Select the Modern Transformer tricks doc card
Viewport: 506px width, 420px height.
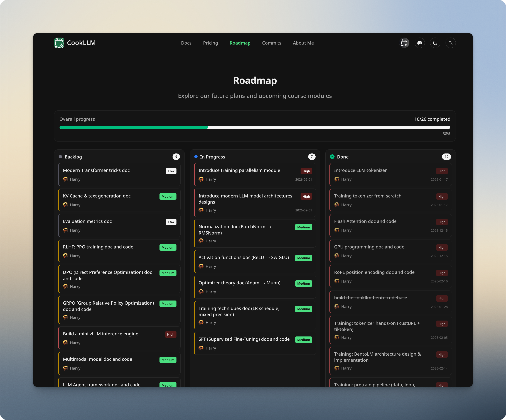coord(119,175)
